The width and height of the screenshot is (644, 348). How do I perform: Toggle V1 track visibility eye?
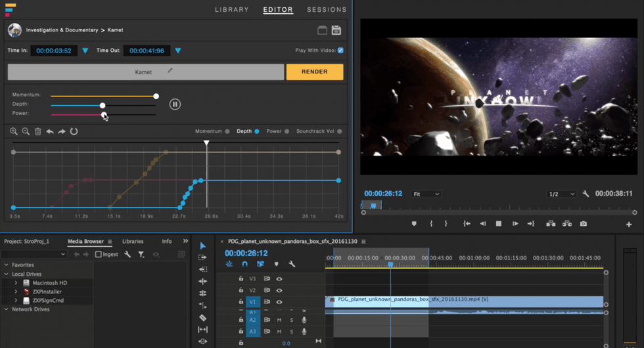[x=279, y=301]
